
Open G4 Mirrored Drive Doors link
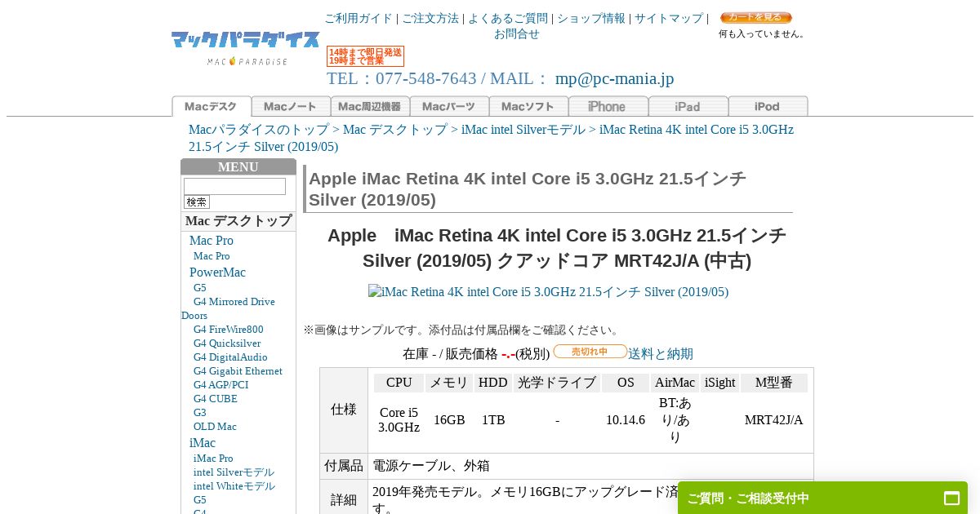tap(229, 308)
